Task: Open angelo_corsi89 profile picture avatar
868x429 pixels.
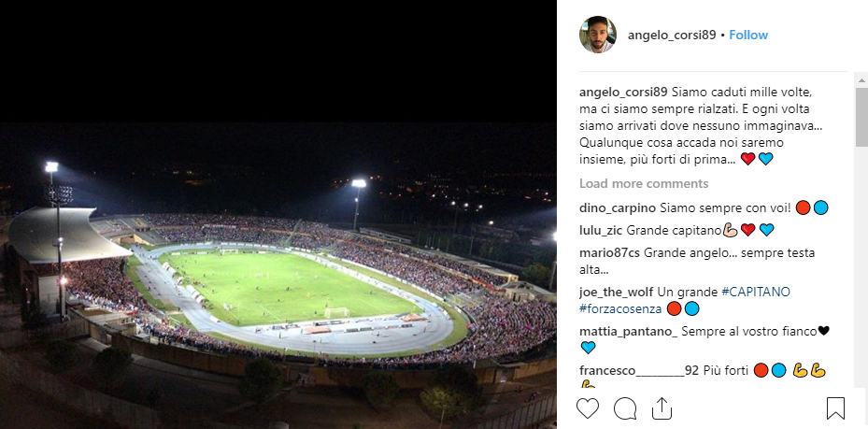Action: 598,35
